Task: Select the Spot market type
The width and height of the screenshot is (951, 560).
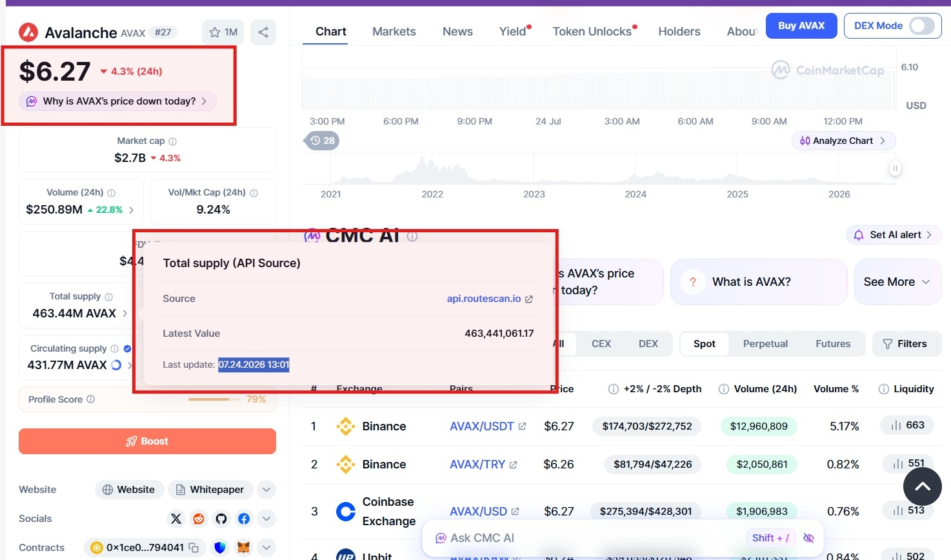Action: [x=705, y=344]
